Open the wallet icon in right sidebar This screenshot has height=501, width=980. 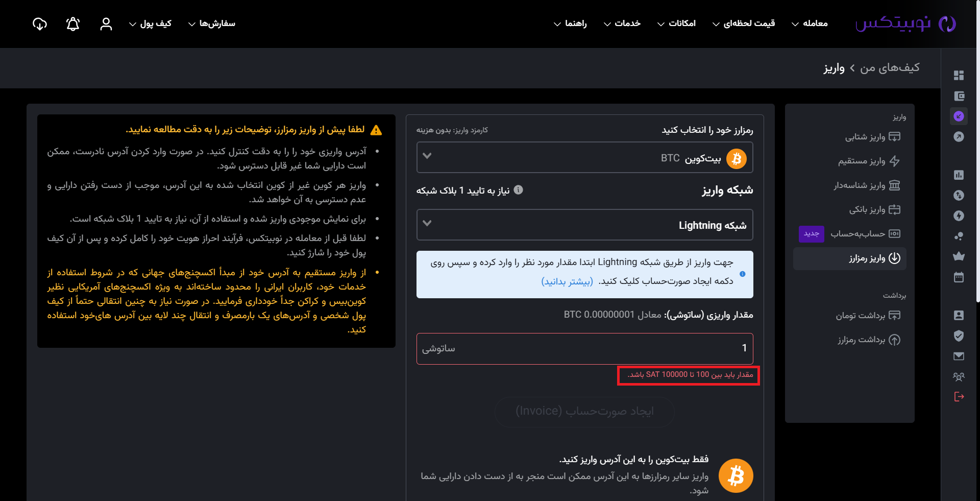pyautogui.click(x=959, y=96)
